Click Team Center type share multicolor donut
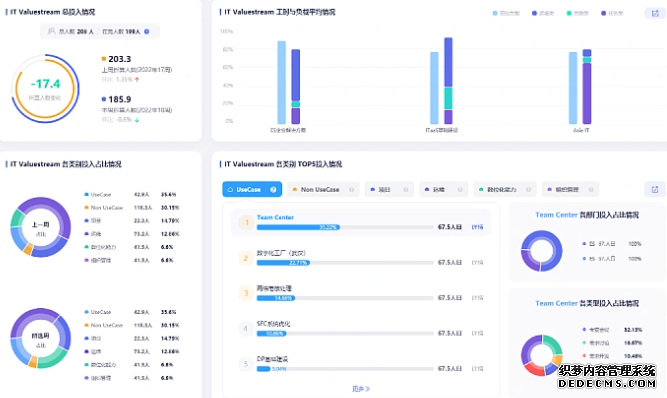This screenshot has width=667, height=398. pyautogui.click(x=542, y=355)
